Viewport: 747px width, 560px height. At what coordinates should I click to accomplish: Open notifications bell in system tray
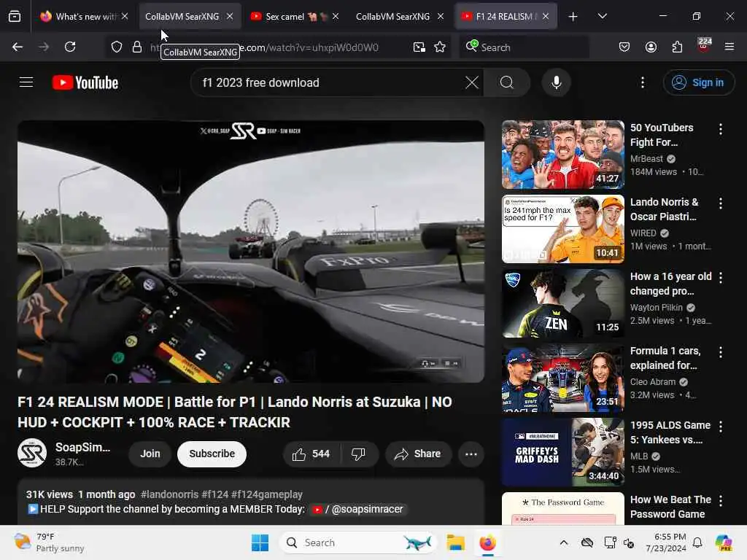tap(697, 542)
